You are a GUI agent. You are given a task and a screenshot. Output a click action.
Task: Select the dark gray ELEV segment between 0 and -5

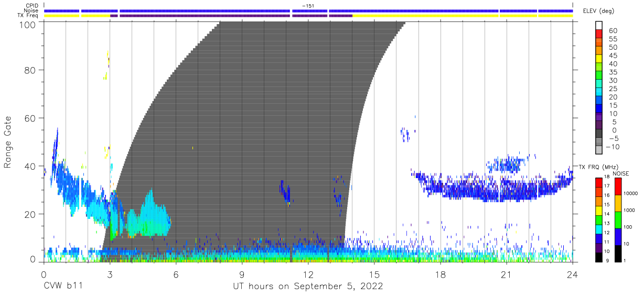[x=599, y=134]
